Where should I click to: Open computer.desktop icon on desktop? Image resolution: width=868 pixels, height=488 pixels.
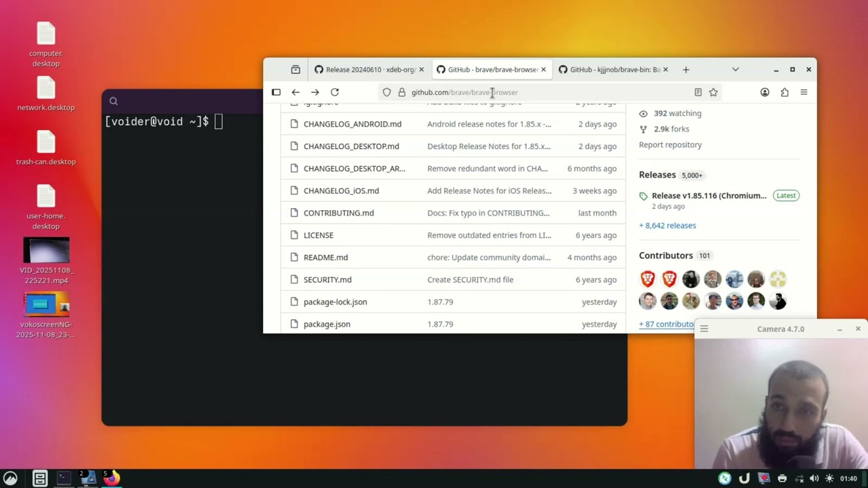click(46, 45)
